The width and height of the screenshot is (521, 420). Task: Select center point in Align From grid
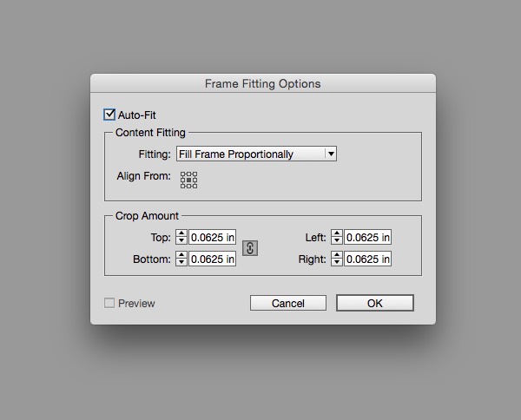[188, 180]
